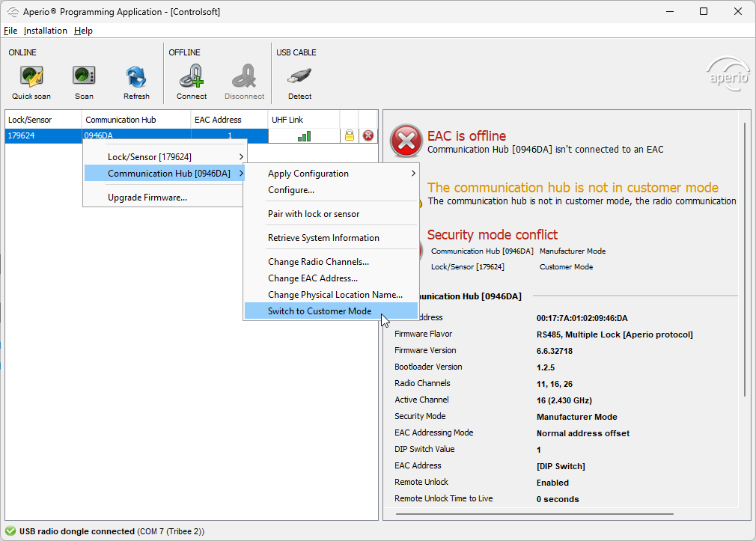Click Security Mode value Manufacturer Mode
This screenshot has height=541, width=756.
[x=576, y=417]
